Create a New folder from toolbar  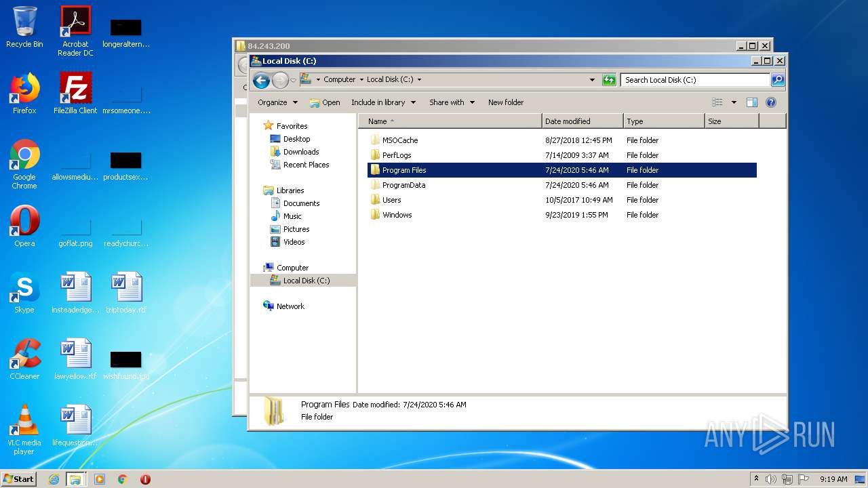[506, 102]
